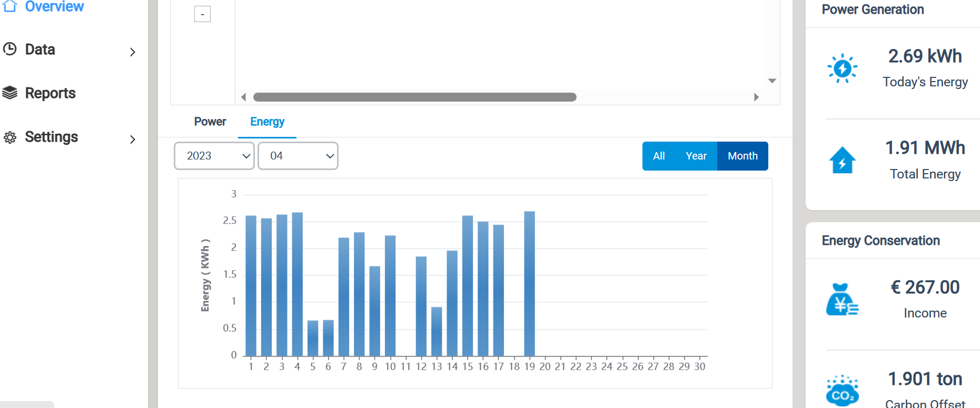980x408 pixels.
Task: Click the day 19 energy bar
Action: 529,284
